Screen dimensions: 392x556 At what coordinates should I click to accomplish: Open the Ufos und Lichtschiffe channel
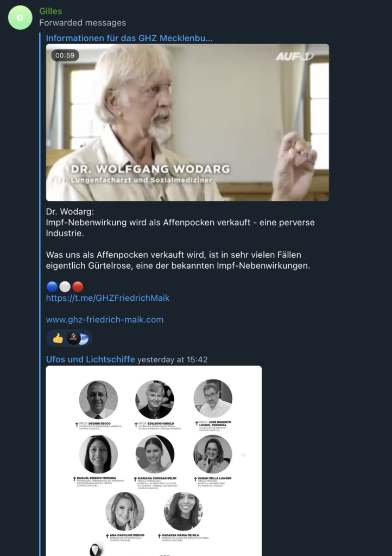pos(90,359)
